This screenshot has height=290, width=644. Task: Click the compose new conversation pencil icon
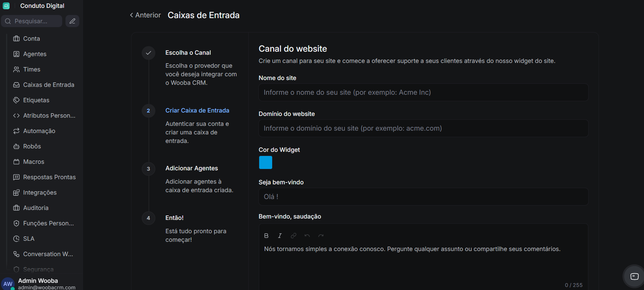tap(72, 21)
